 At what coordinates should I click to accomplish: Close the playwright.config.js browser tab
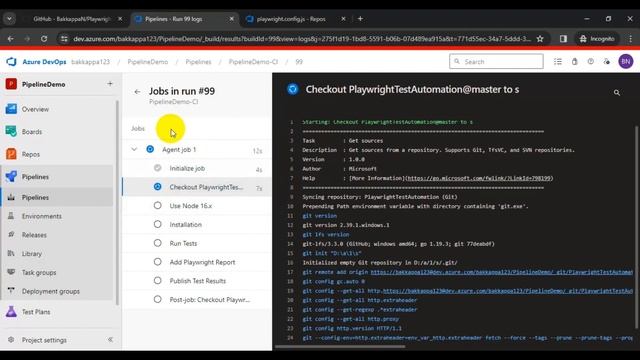pyautogui.click(x=343, y=19)
